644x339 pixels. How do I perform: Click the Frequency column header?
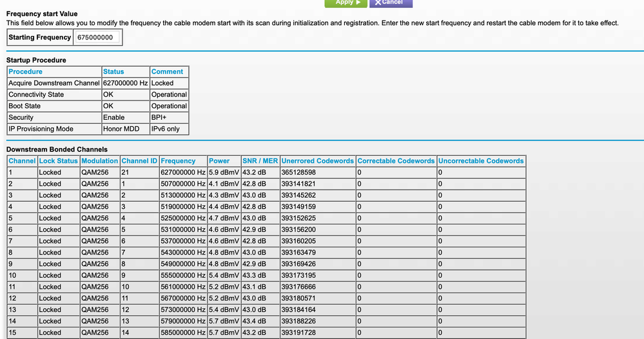click(178, 161)
